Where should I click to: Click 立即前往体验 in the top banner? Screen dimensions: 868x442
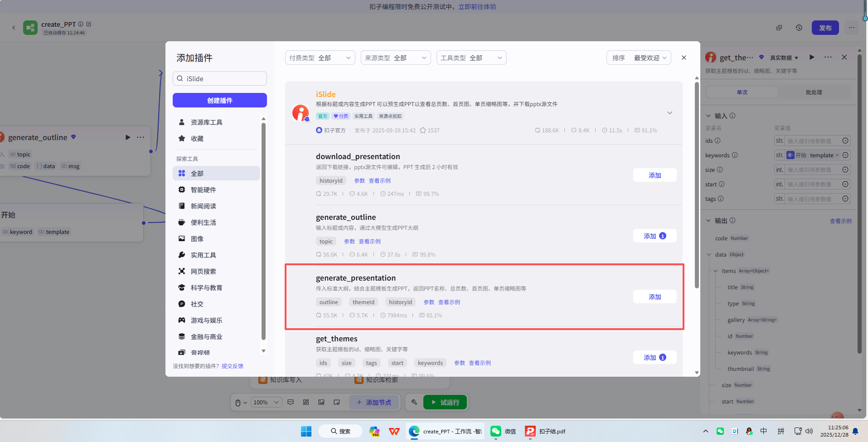[477, 7]
